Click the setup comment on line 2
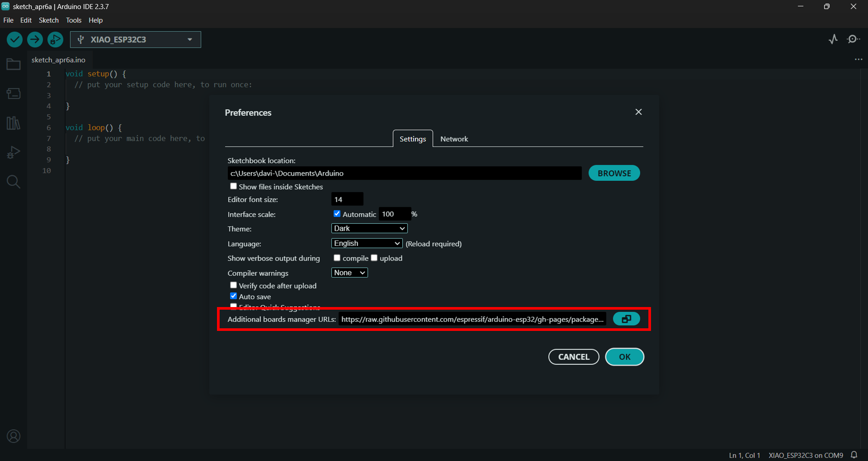868x461 pixels. pyautogui.click(x=163, y=85)
